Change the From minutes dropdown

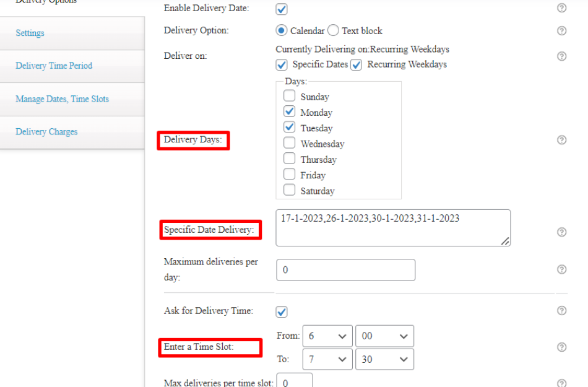[384, 336]
